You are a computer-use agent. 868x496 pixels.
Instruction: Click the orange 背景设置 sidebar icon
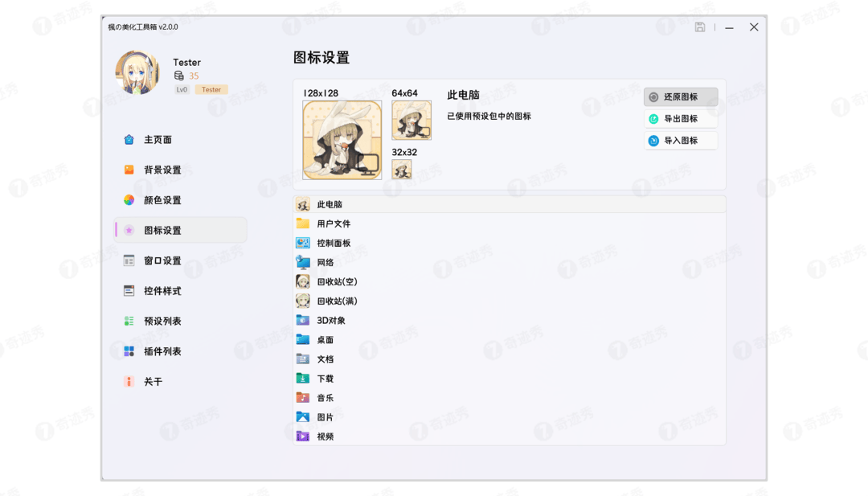point(129,170)
